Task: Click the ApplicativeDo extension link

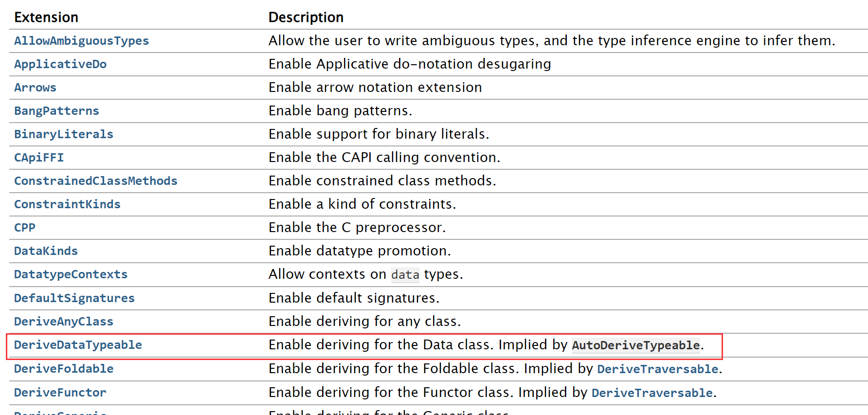Action: 60,64
